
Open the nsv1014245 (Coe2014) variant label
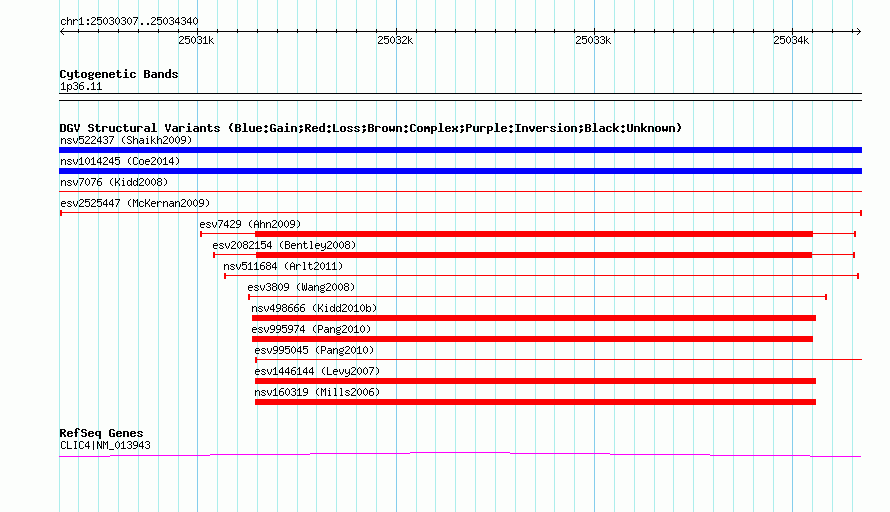pyautogui.click(x=120, y=161)
